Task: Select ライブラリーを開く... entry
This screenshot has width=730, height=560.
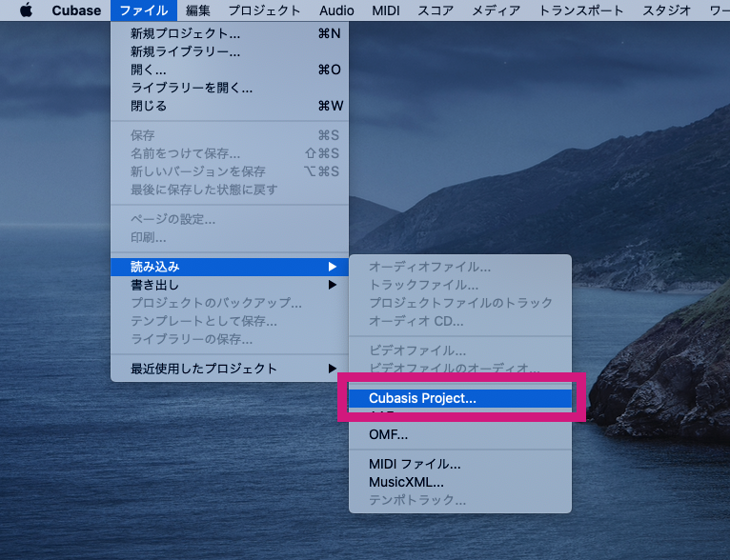Action: [230, 88]
